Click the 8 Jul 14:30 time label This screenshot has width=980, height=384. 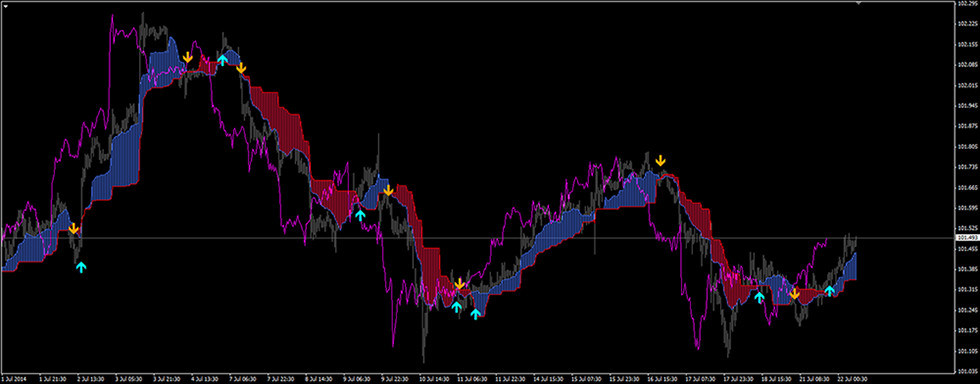(x=318, y=378)
